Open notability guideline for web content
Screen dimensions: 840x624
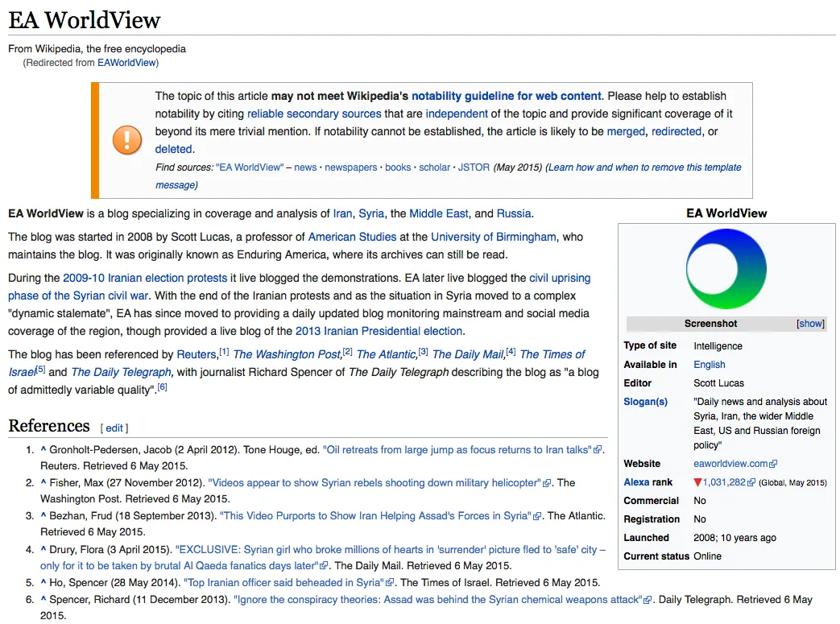pyautogui.click(x=507, y=96)
